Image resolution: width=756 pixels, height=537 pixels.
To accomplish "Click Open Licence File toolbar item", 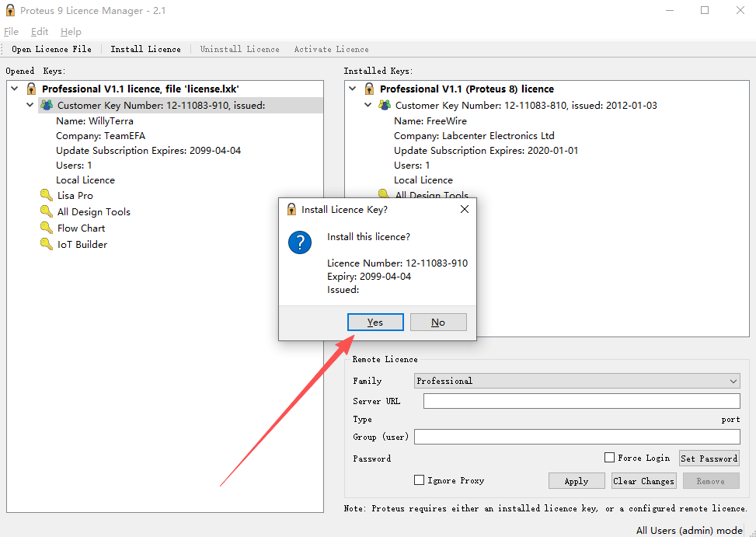I will [51, 49].
